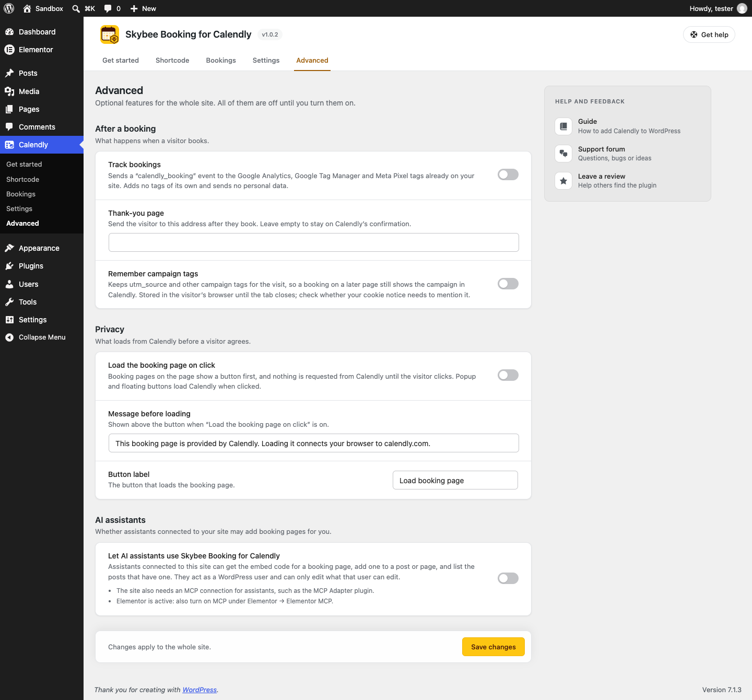Image resolution: width=752 pixels, height=700 pixels.
Task: Click the Guide book icon
Action: point(563,126)
